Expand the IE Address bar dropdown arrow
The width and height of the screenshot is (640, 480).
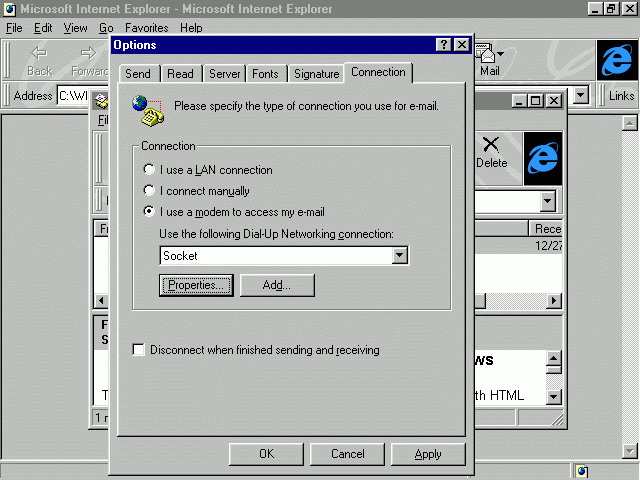tap(581, 96)
